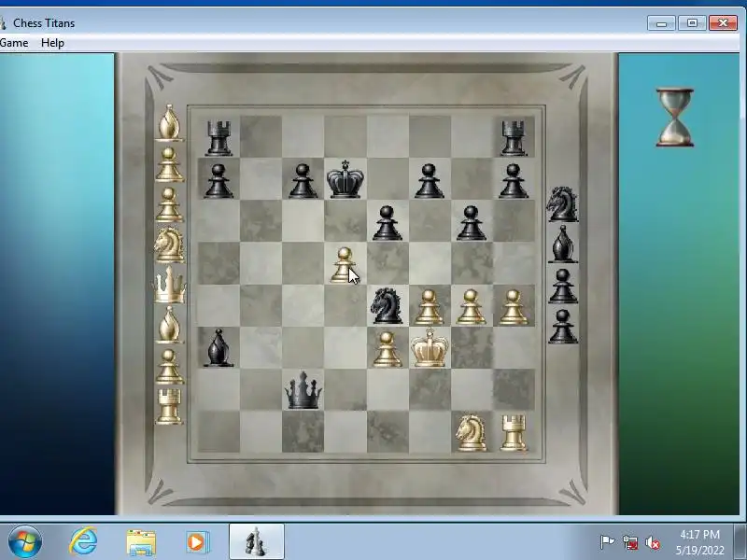Select the black pawn on g6

tap(472, 222)
